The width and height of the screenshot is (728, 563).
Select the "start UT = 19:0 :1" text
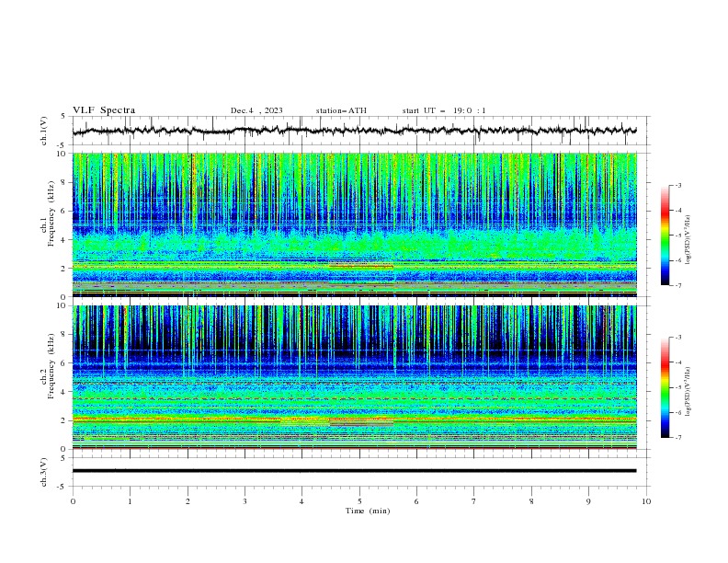(444, 110)
